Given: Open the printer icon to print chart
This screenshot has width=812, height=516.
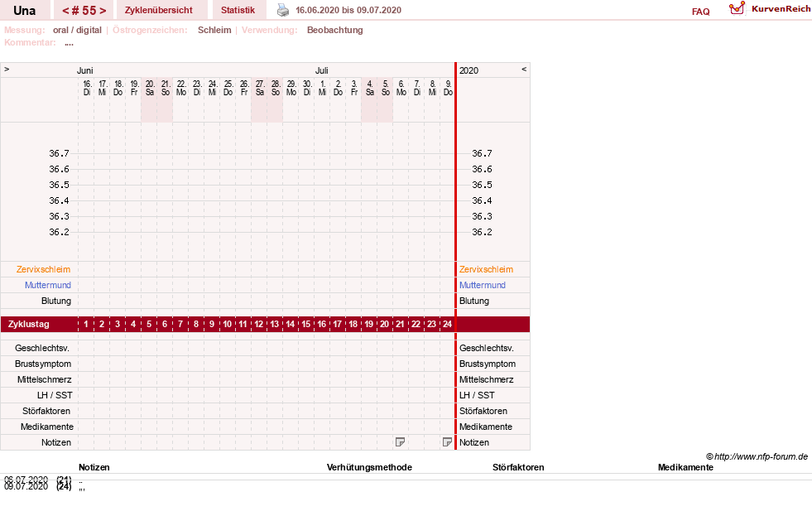Looking at the screenshot, I should click(x=283, y=10).
